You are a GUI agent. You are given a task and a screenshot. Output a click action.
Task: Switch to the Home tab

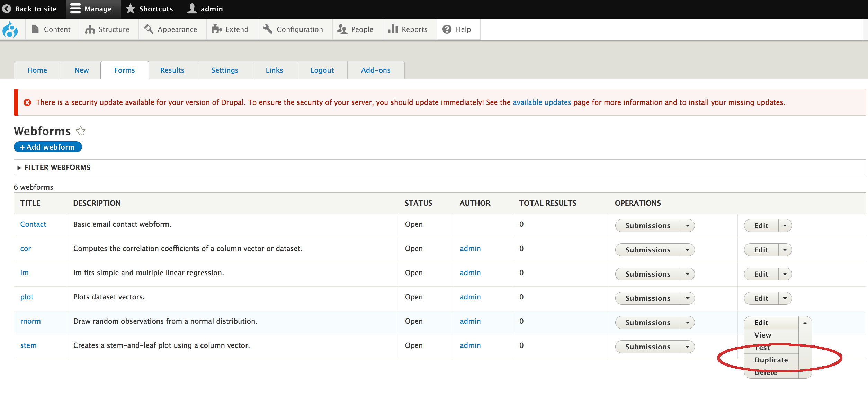point(37,70)
